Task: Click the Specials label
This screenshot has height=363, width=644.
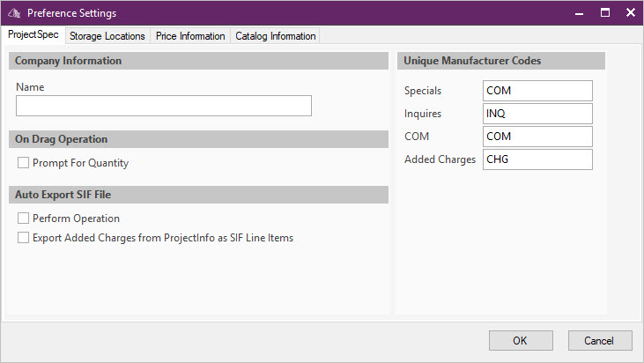Action: [423, 91]
